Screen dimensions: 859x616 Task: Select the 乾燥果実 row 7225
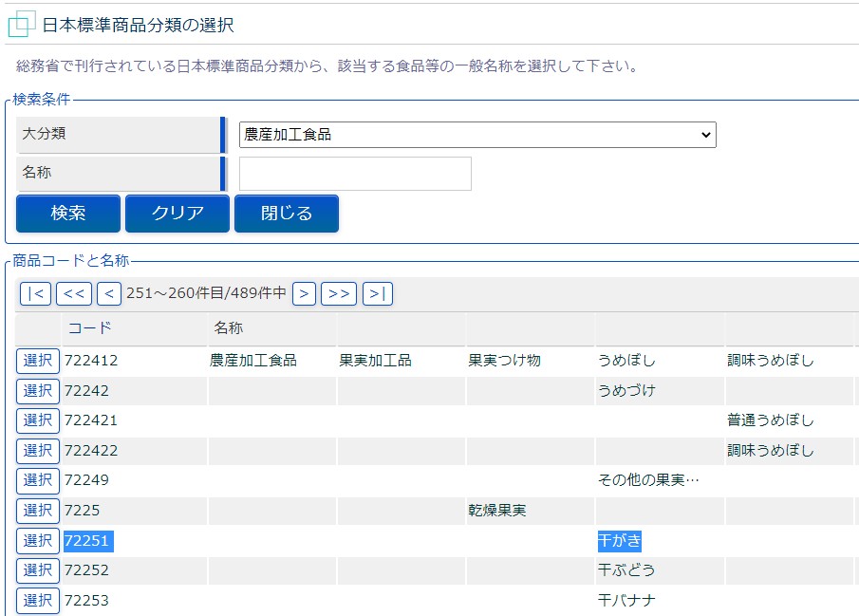click(x=38, y=511)
